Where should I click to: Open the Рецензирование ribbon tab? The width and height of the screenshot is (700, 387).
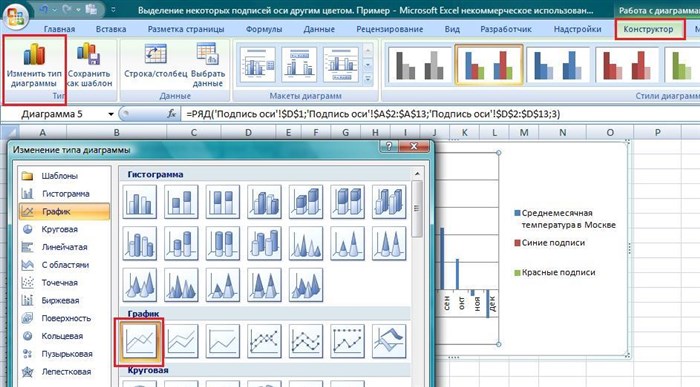tap(389, 29)
